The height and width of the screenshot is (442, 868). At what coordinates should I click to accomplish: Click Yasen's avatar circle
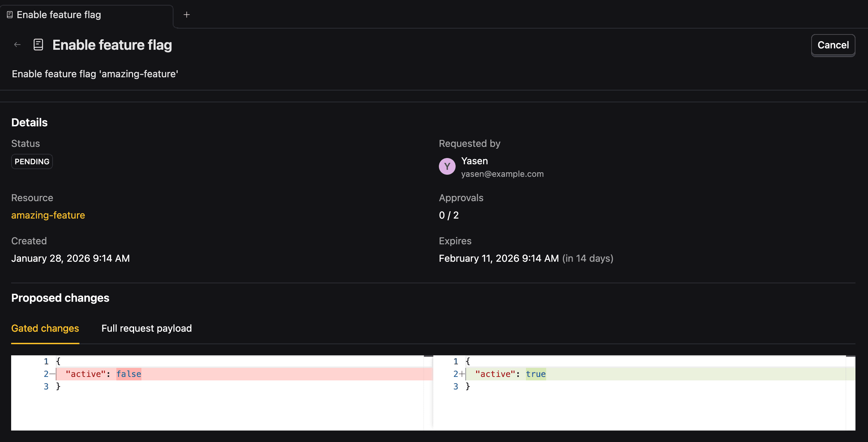(447, 166)
